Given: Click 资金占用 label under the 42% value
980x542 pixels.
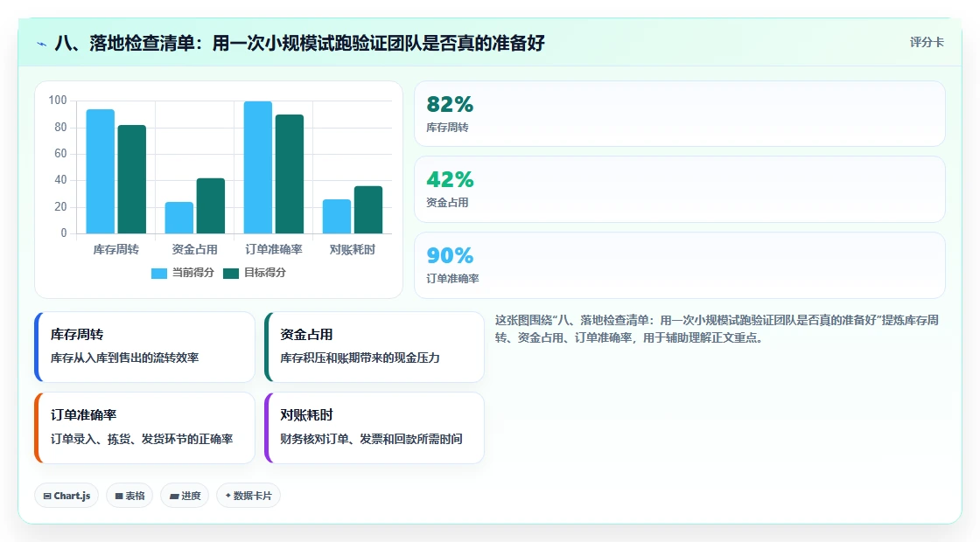Looking at the screenshot, I should (x=447, y=203).
